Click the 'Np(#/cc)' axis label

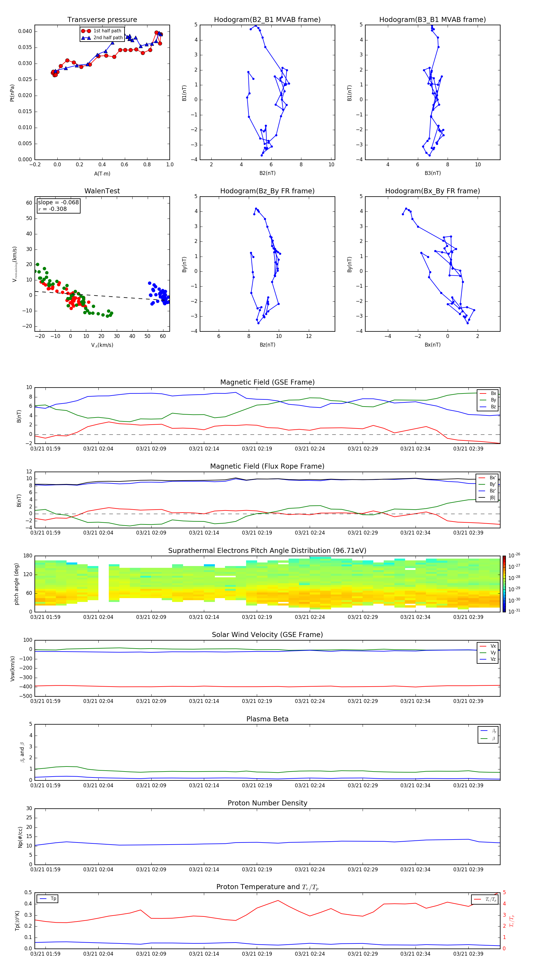point(20,837)
